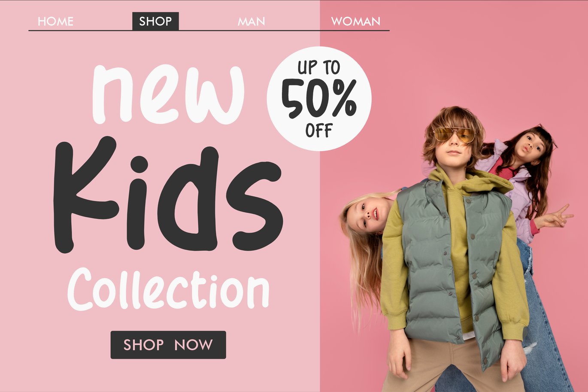Go to the MAN section
Viewport: 588px width, 392px height.
252,21
